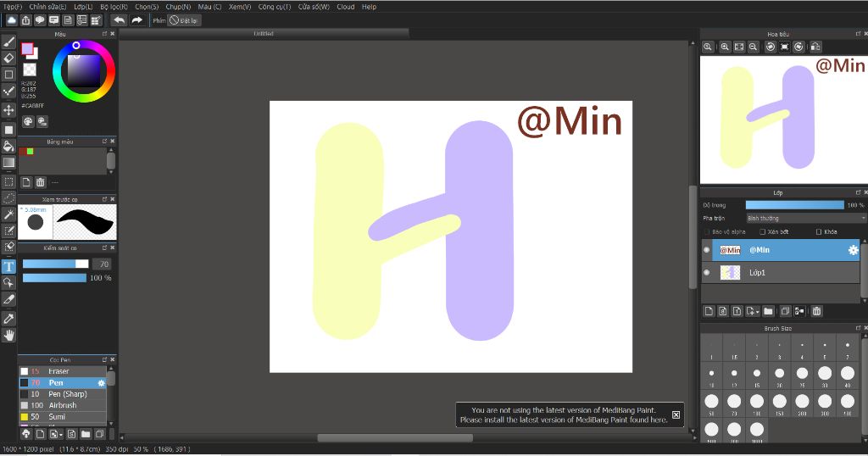Add new color to palette

point(26,182)
